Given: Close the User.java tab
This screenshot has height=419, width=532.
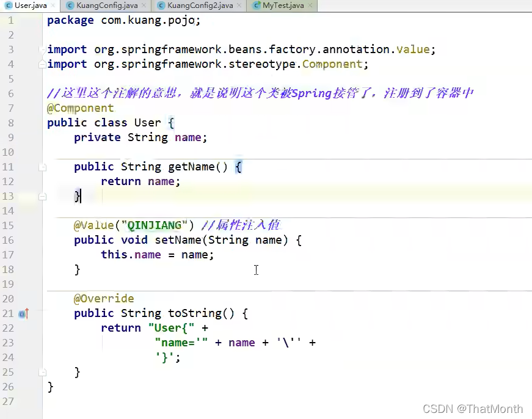Looking at the screenshot, I should [x=53, y=5].
